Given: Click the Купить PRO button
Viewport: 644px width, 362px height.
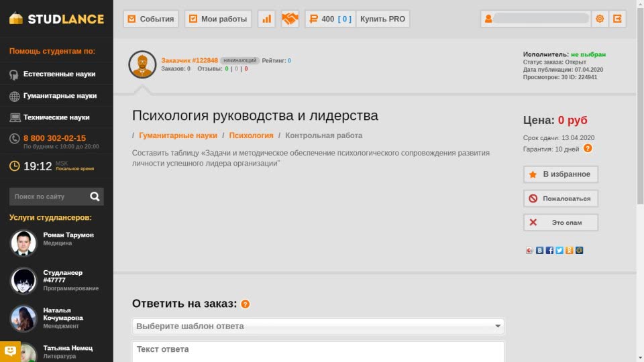Looking at the screenshot, I should click(382, 19).
